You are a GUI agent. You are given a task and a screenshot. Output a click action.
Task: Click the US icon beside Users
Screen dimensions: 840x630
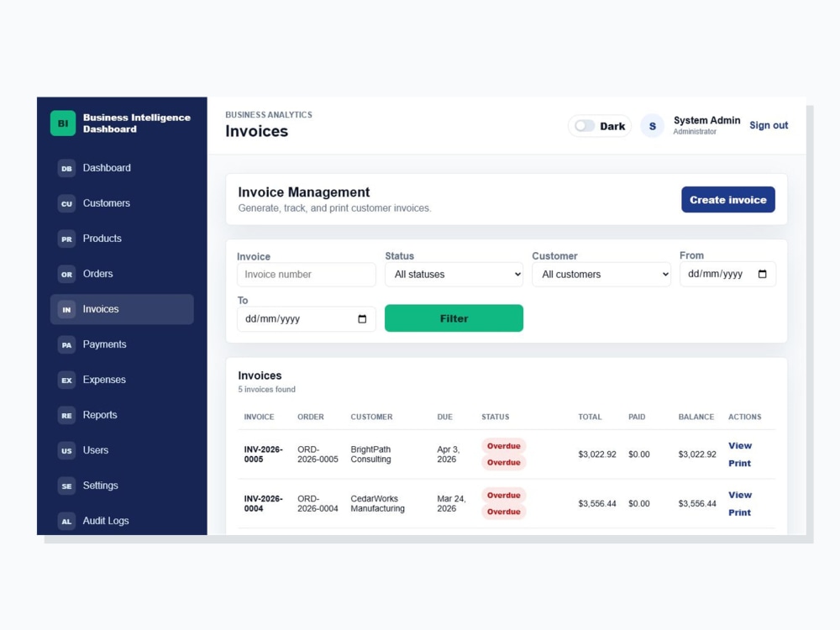[x=66, y=450]
